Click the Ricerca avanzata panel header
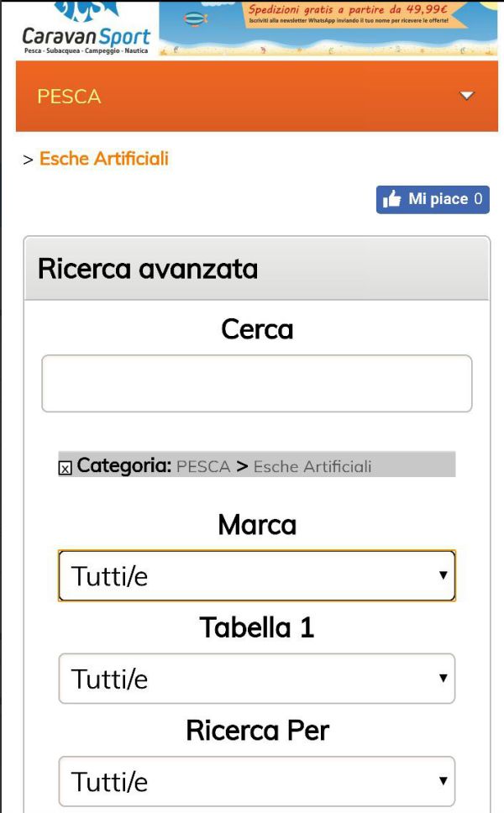This screenshot has width=504, height=813. click(x=256, y=269)
